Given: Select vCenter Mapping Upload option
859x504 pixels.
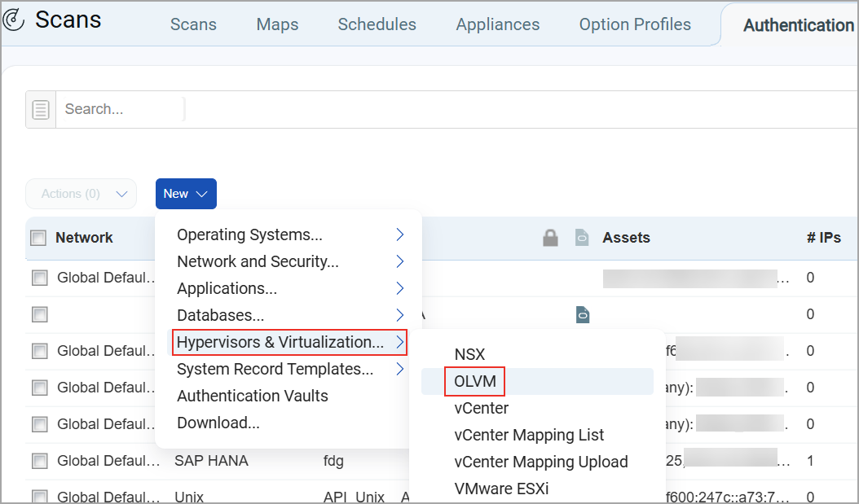Looking at the screenshot, I should coord(540,462).
